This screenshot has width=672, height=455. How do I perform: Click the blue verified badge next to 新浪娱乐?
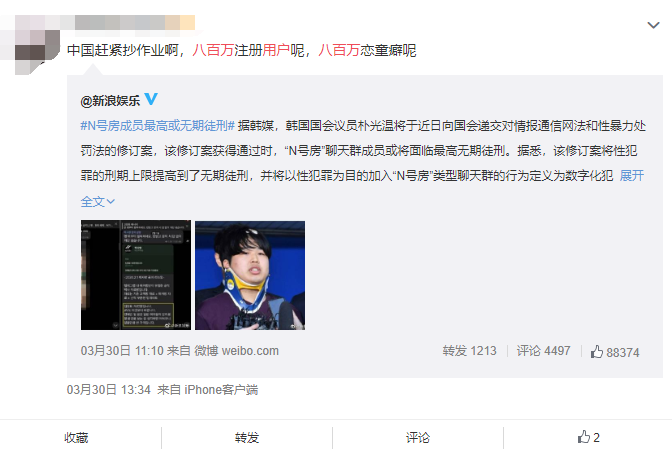pos(151,99)
